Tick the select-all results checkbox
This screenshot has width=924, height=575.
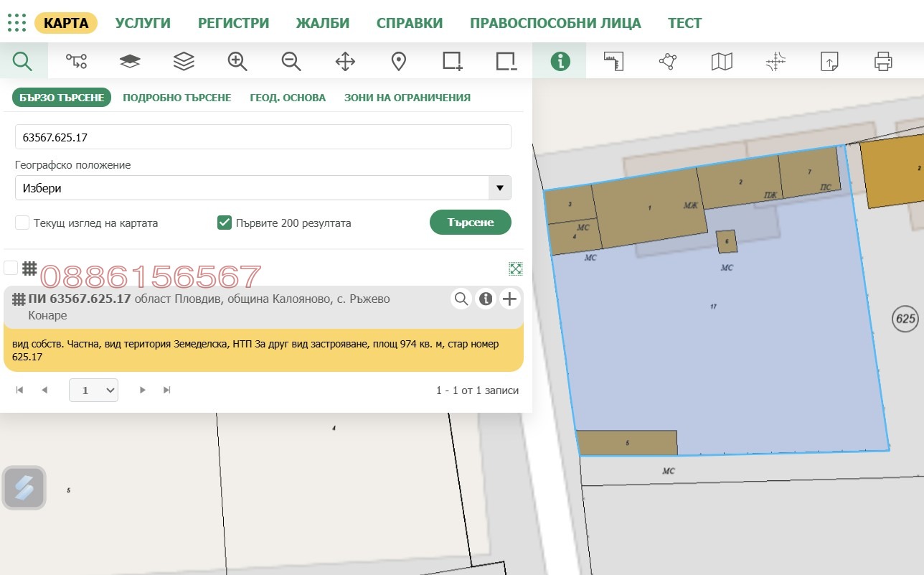click(x=11, y=268)
